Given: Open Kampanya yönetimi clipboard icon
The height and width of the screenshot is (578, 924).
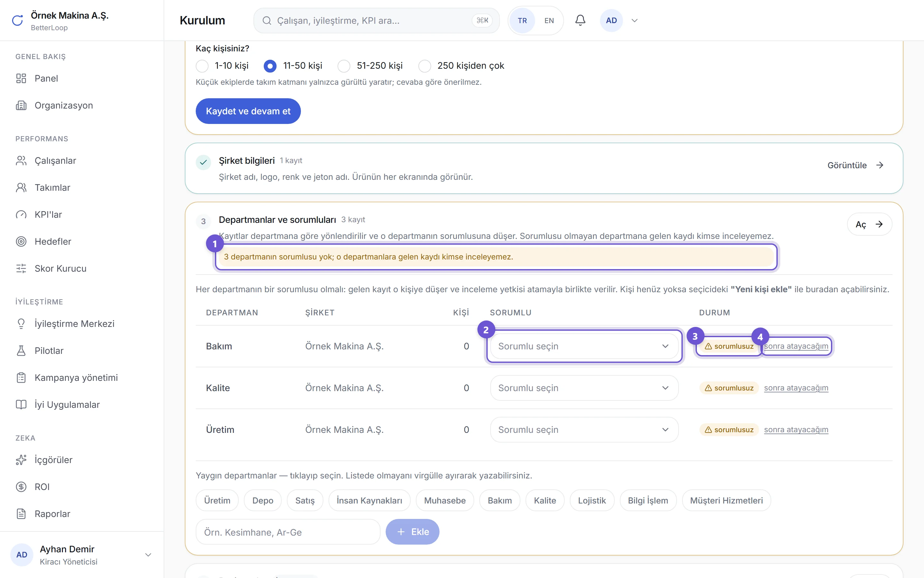Looking at the screenshot, I should point(21,377).
